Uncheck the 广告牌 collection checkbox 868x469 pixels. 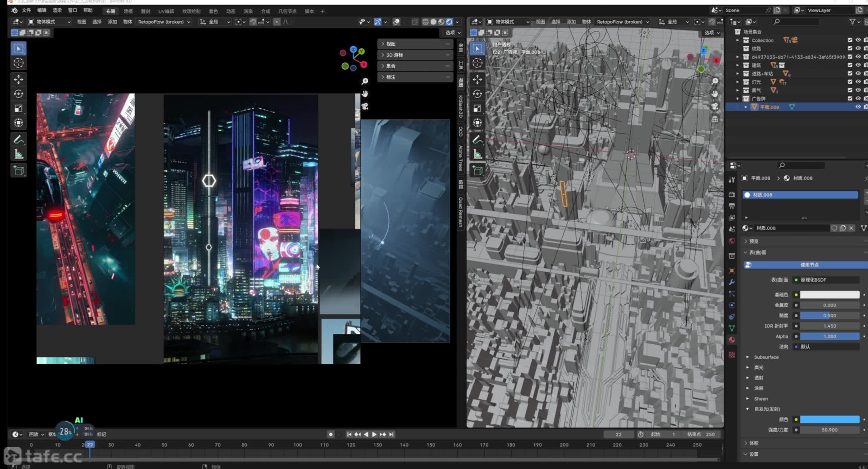(850, 99)
